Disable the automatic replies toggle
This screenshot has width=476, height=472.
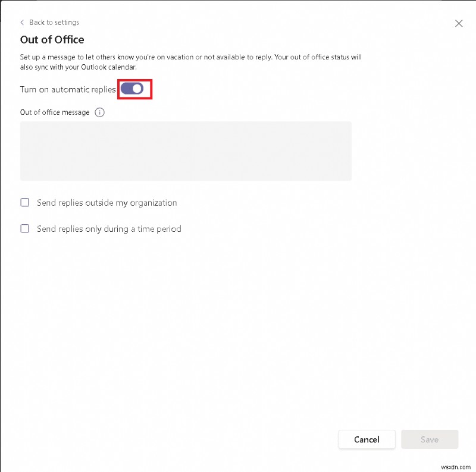point(132,89)
